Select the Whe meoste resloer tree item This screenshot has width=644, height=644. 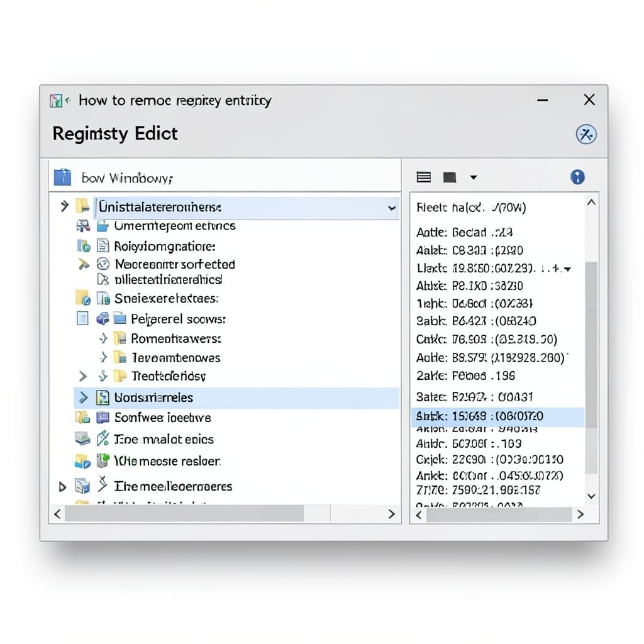tap(167, 461)
